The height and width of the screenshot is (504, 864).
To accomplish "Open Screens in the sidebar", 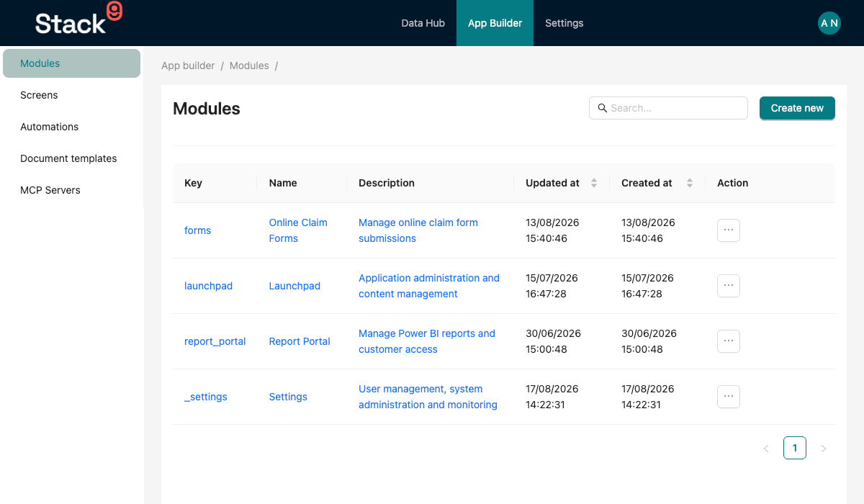I will click(x=71, y=95).
